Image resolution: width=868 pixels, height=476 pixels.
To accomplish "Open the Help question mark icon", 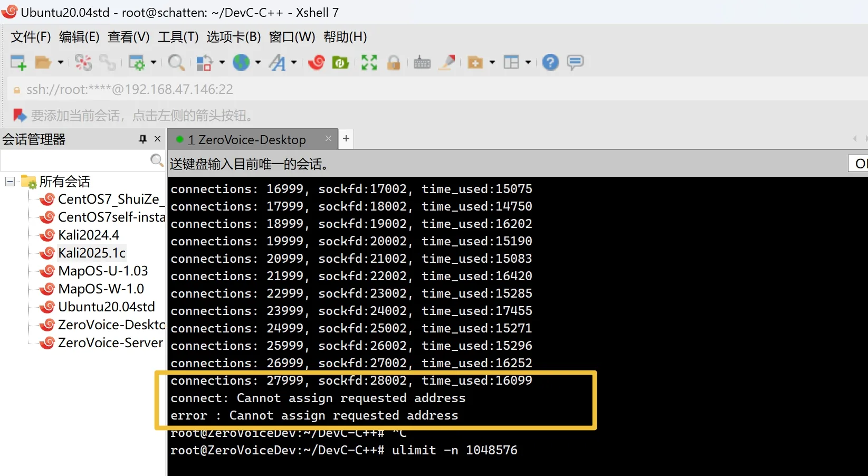I will click(x=550, y=63).
